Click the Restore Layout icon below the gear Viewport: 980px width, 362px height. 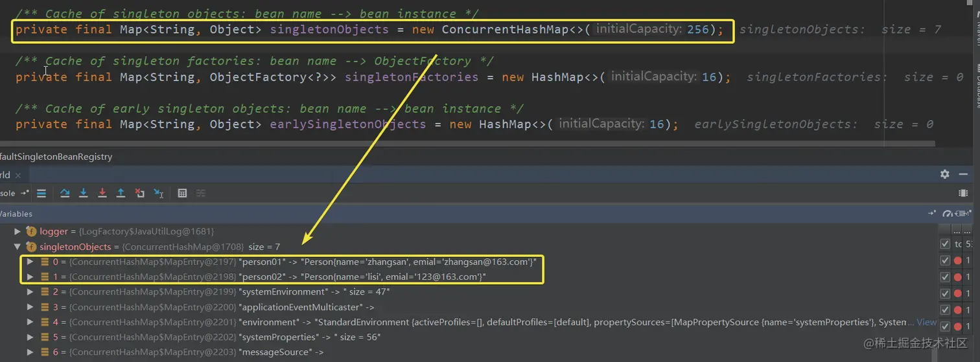(x=963, y=193)
